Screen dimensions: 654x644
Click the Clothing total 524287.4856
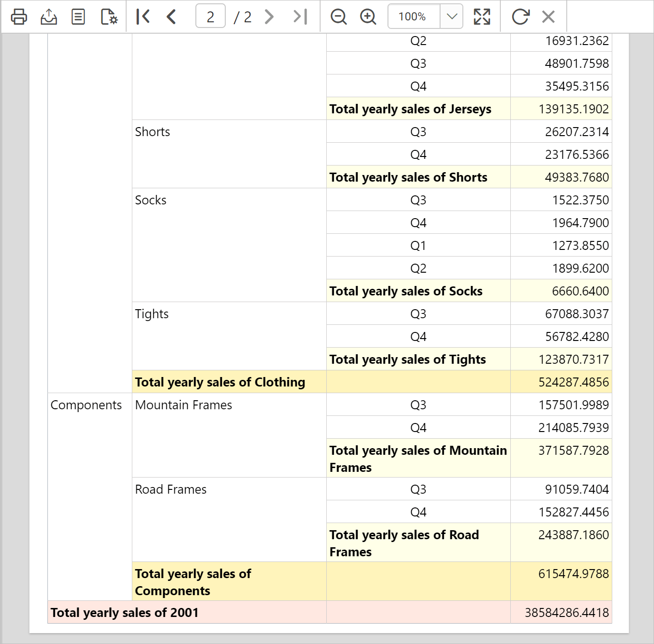click(x=562, y=382)
